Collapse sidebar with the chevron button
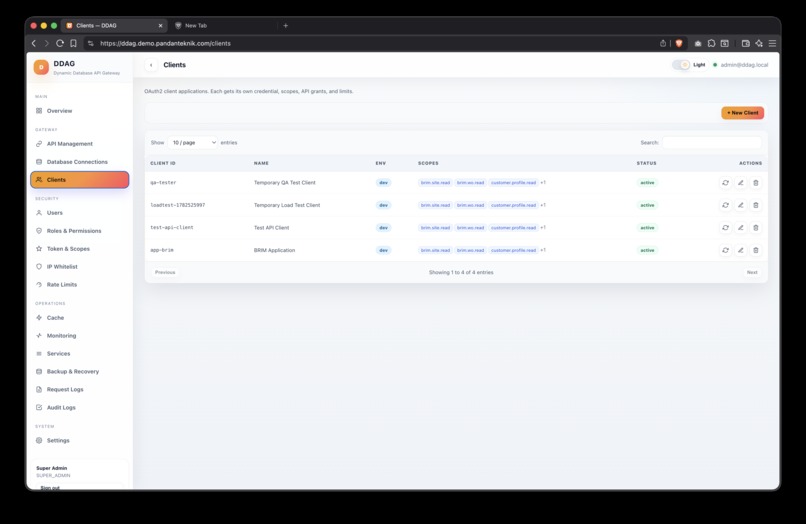The image size is (806, 524). click(x=151, y=65)
